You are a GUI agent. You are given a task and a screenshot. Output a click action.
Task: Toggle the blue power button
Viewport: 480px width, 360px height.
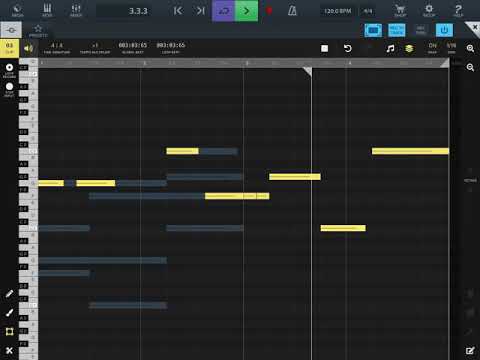[444, 30]
